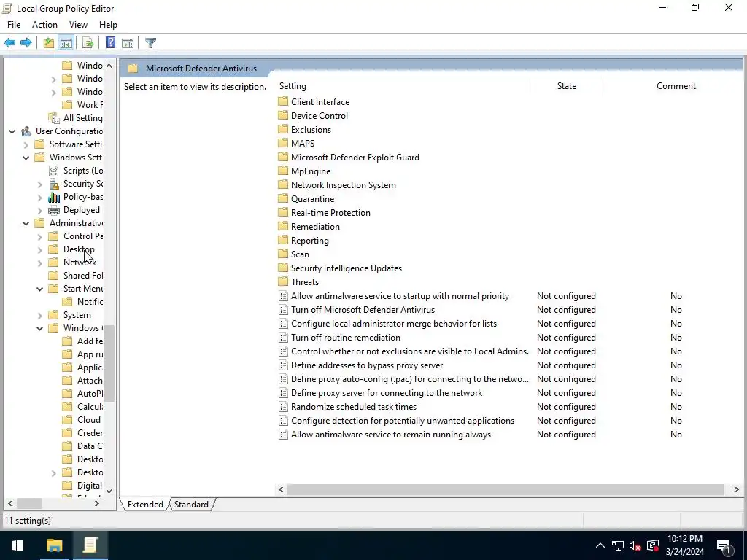The width and height of the screenshot is (747, 560).
Task: Click the Scripts (Logon) icon in tree
Action: coord(54,171)
